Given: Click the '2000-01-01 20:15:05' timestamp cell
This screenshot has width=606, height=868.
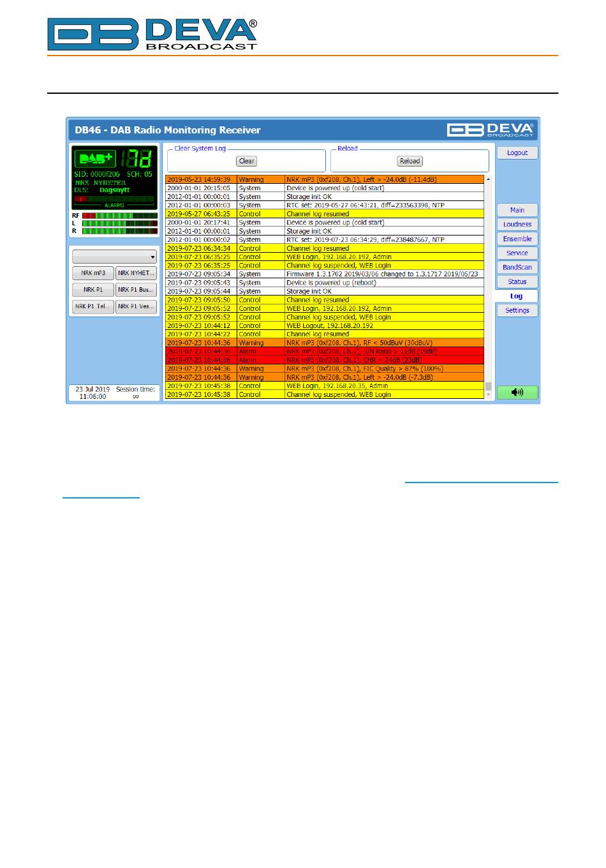Looking at the screenshot, I should (201, 188).
